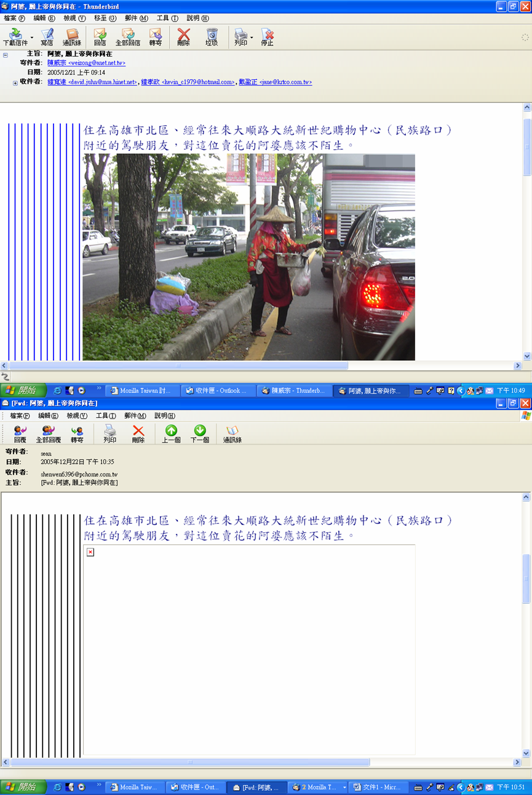532x795 pixels.
Task: Click recipient link david.juhn@msa.hinet.net
Action: click(92, 82)
